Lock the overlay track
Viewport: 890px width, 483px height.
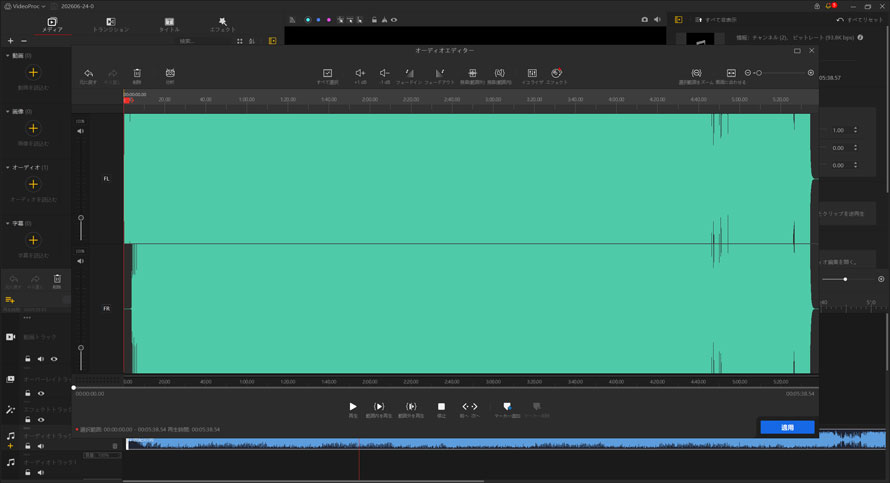coord(27,393)
